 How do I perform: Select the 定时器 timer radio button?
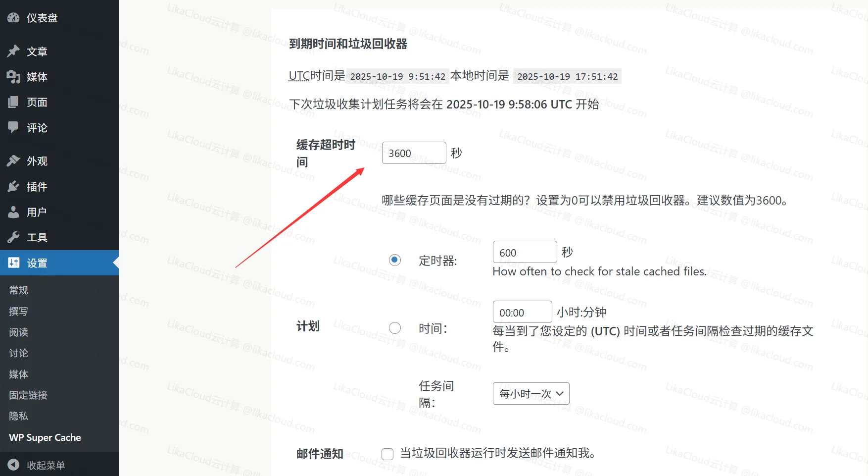pos(394,259)
